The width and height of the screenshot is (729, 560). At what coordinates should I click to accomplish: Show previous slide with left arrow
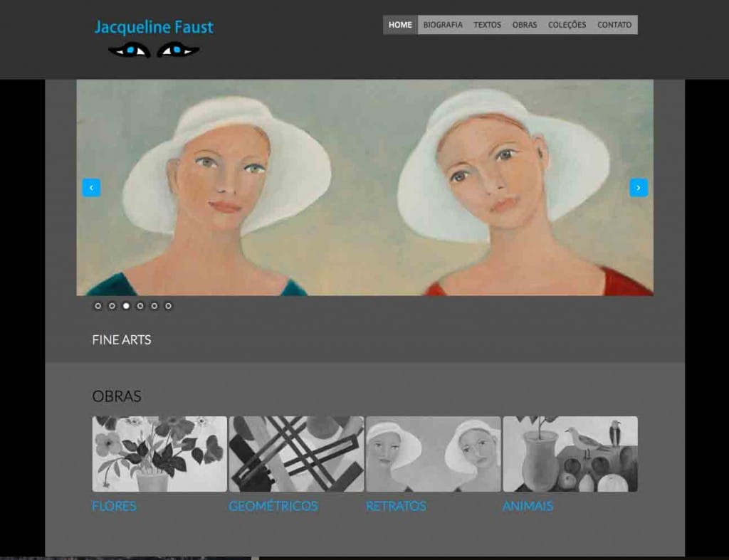(92, 188)
